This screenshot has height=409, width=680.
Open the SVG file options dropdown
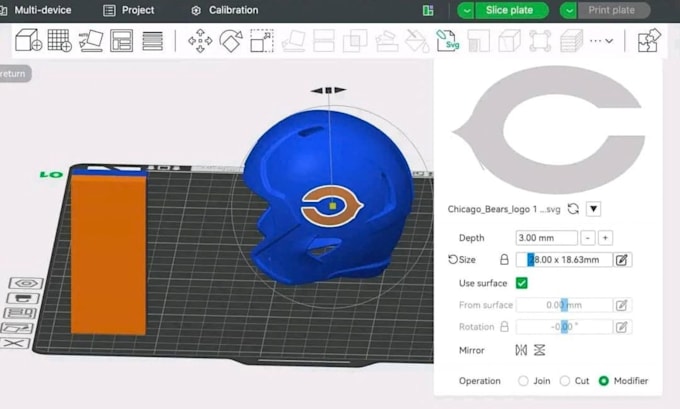coord(593,209)
